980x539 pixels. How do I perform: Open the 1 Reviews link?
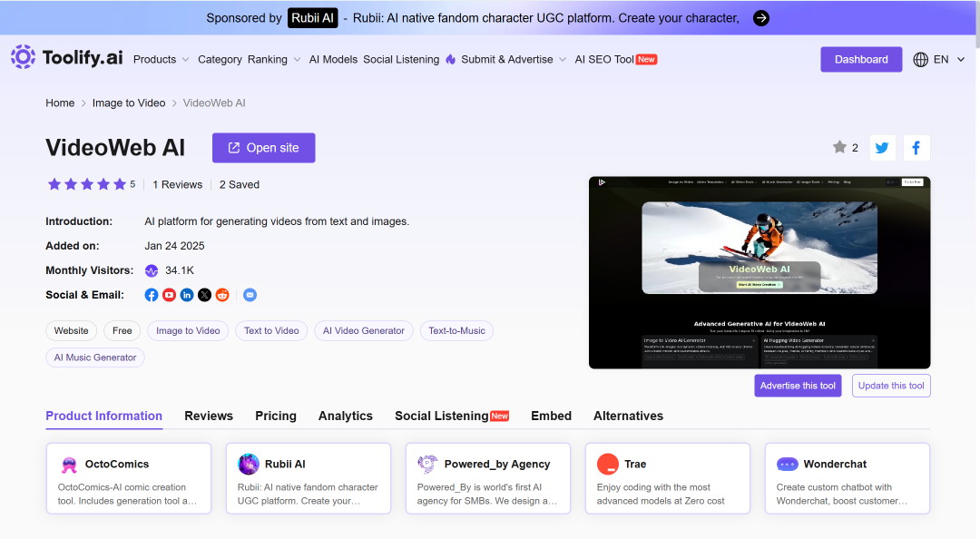coord(178,184)
